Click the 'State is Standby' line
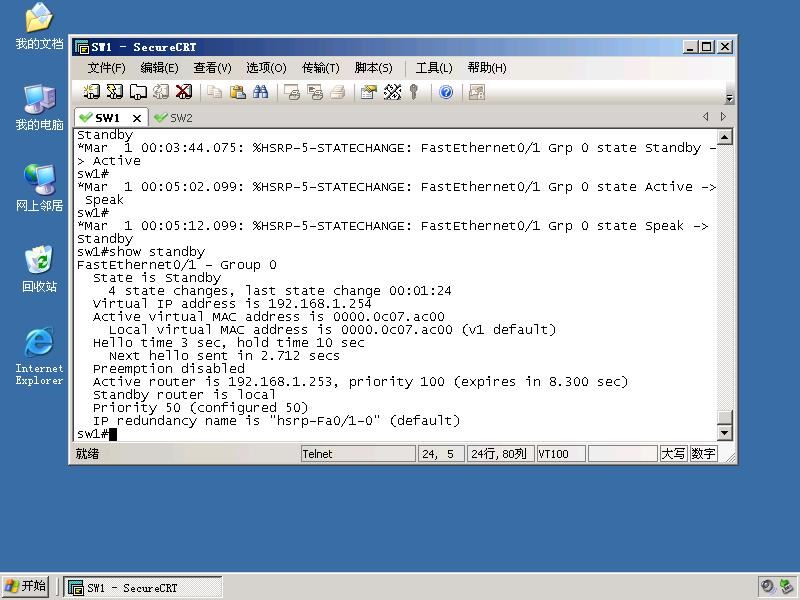 click(x=157, y=278)
